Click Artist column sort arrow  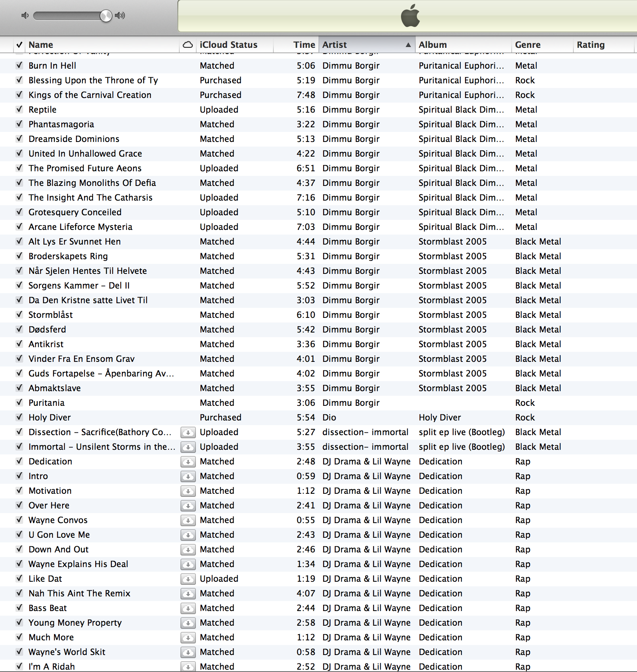[408, 45]
